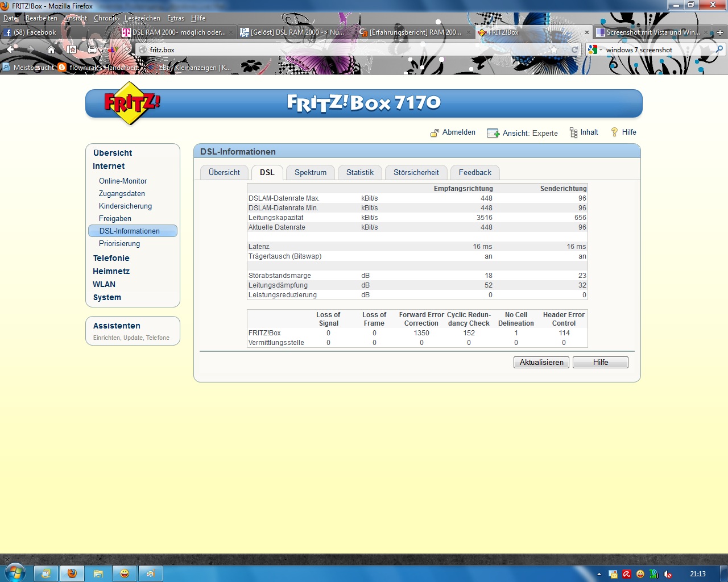Viewport: 728px width, 582px height.
Task: Open a new tab with plus icon
Action: click(720, 32)
